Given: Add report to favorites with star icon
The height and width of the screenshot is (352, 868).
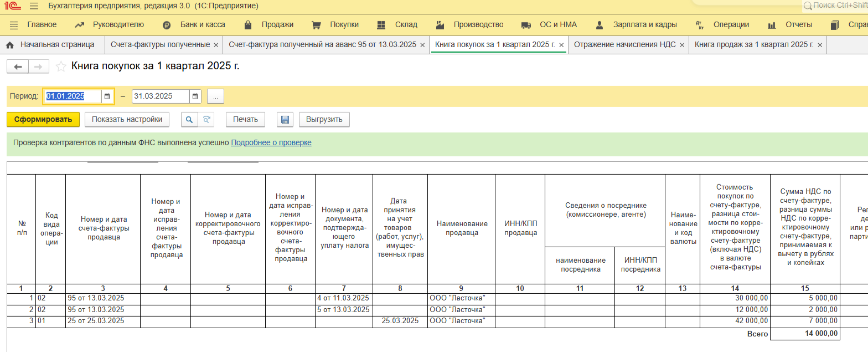Looking at the screenshot, I should click(x=61, y=67).
